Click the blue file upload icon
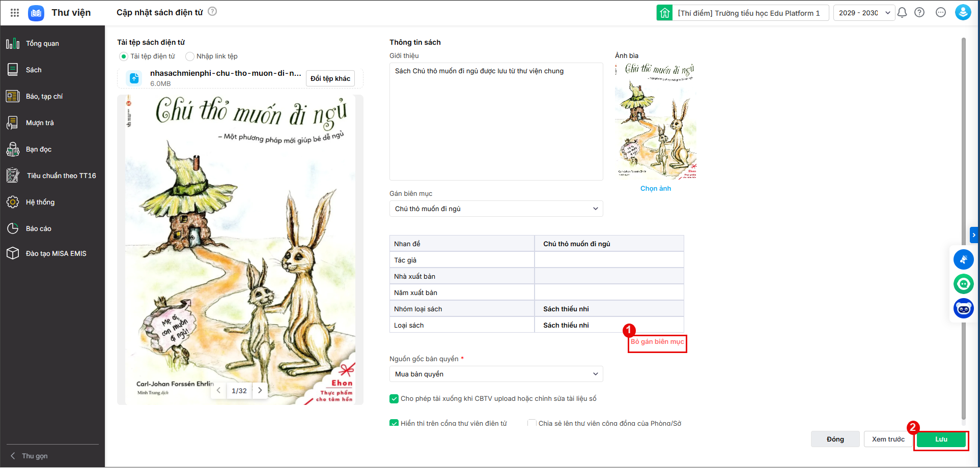Screen dimensions: 980x469 (134, 78)
